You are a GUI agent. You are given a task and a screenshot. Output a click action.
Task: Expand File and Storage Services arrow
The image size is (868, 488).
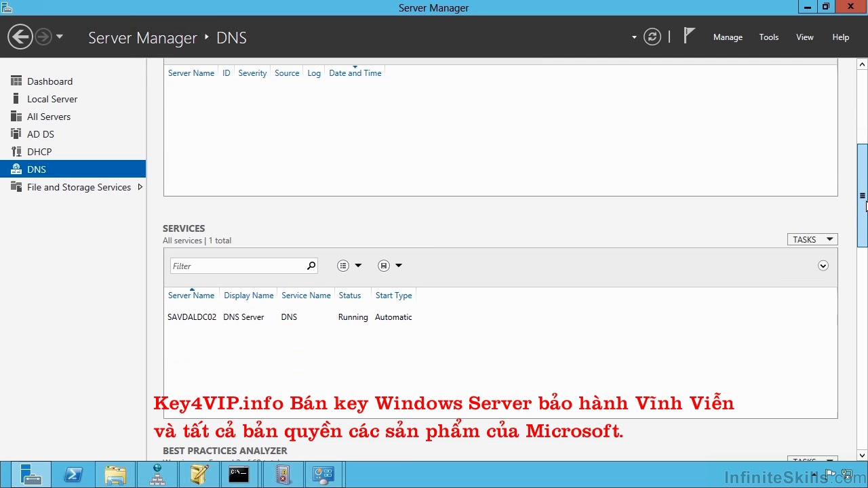pyautogui.click(x=140, y=187)
